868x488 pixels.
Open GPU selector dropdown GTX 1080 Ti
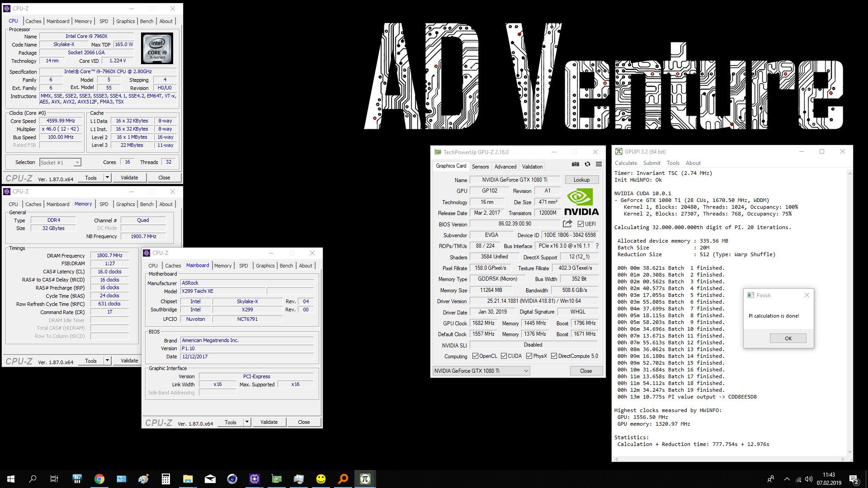click(481, 371)
